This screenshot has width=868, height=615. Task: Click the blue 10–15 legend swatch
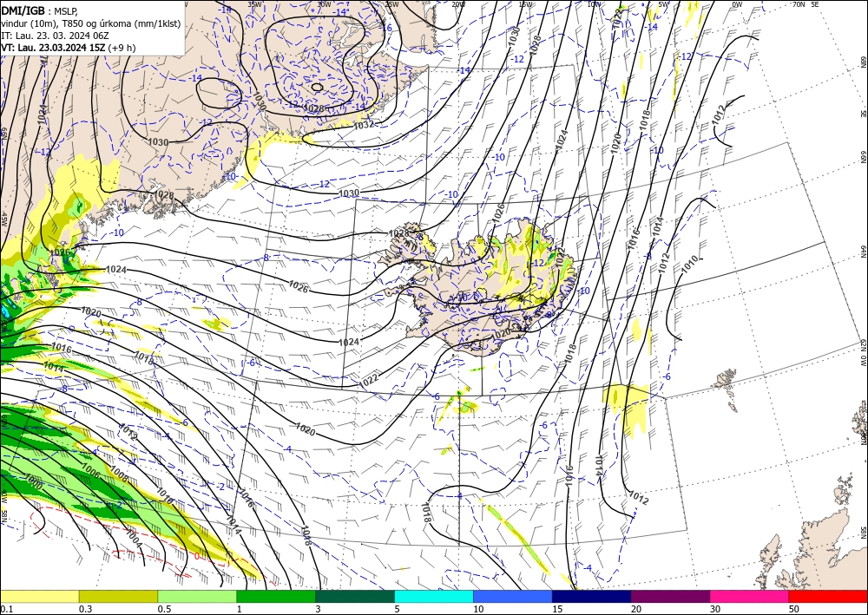(513, 597)
